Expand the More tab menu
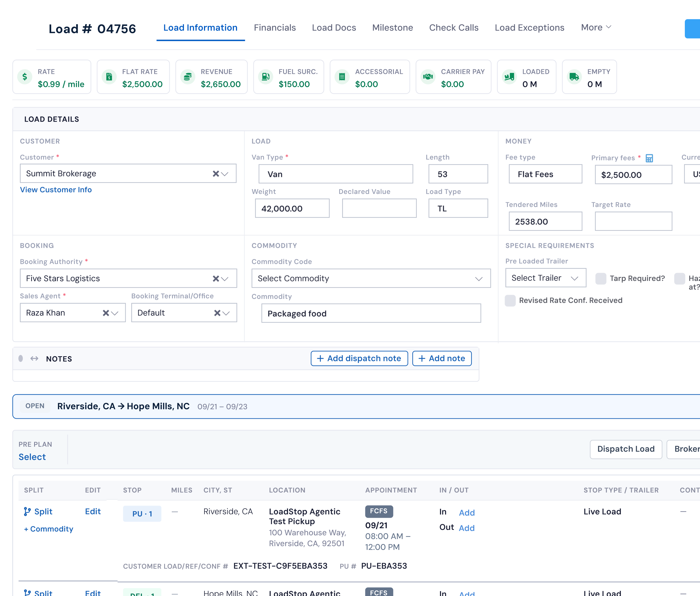This screenshot has width=700, height=596. pyautogui.click(x=596, y=27)
